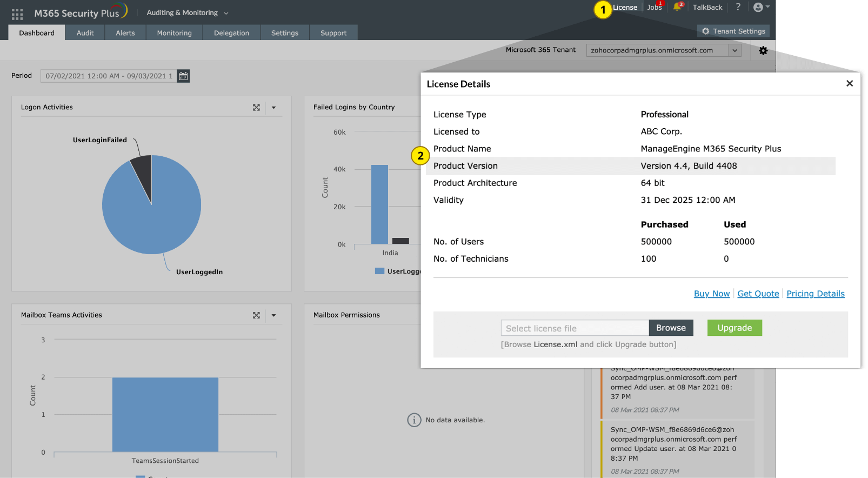Maximize the Logon Activities chart
This screenshot has width=868, height=478.
[x=256, y=108]
